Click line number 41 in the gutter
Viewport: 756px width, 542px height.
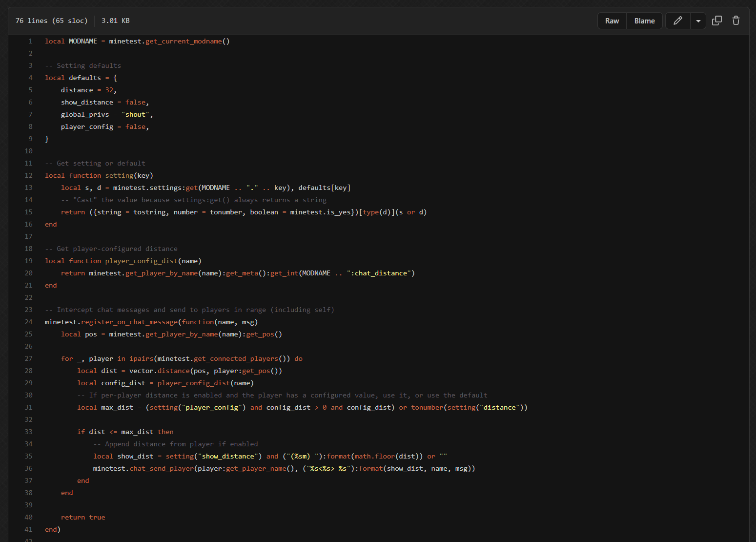pos(29,529)
